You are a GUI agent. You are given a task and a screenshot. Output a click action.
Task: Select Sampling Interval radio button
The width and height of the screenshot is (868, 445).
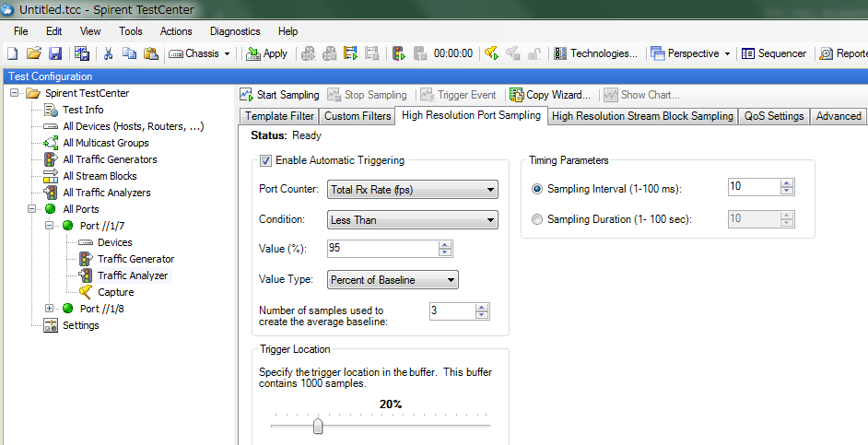(537, 189)
